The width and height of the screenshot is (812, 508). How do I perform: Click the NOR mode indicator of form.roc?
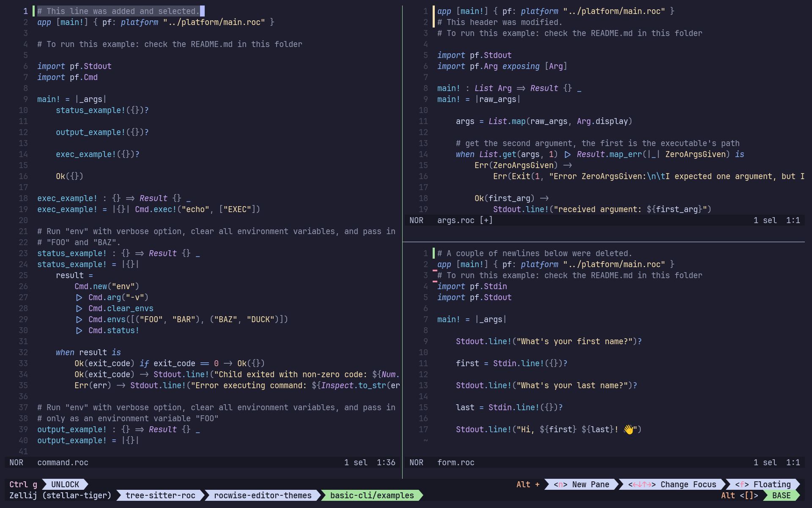point(416,462)
